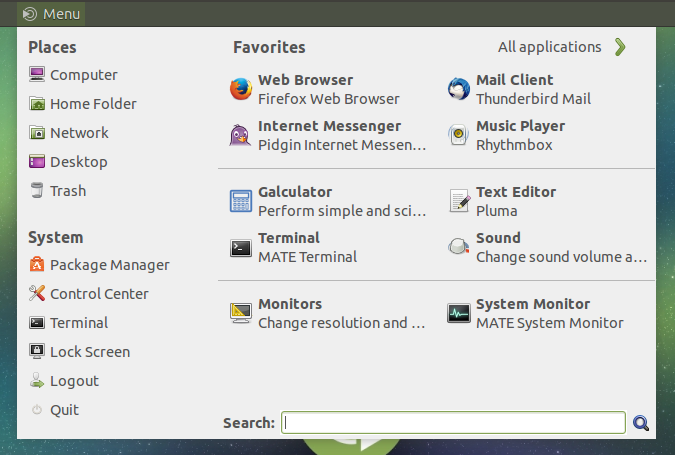Click the 'Change resolution and …' description
Screen dimensions: 675x455
(x=342, y=322)
